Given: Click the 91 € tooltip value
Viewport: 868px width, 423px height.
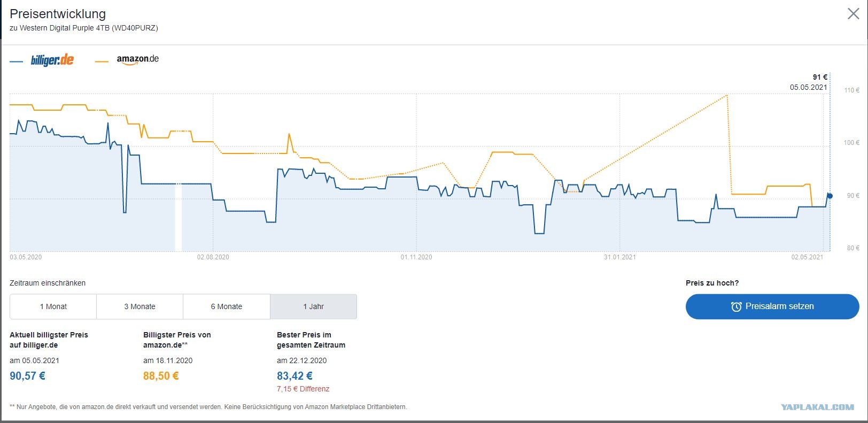Looking at the screenshot, I should 820,77.
